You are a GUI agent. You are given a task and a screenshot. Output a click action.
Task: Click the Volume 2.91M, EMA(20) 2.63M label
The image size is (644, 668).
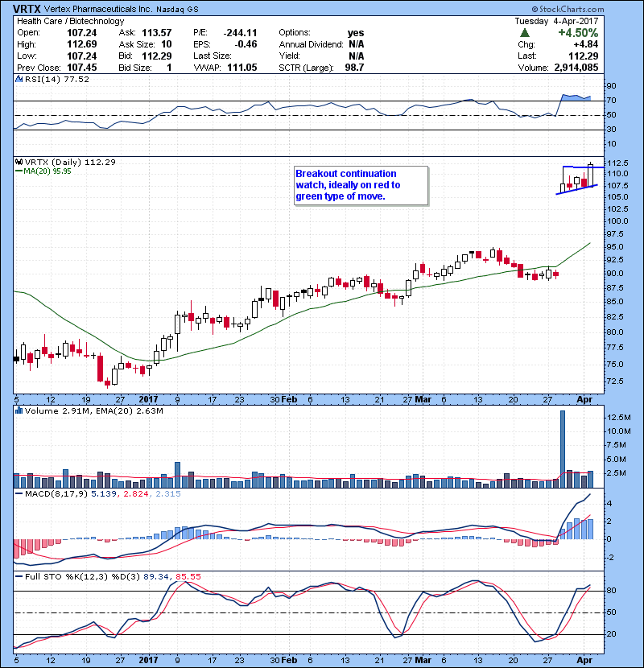(93, 410)
